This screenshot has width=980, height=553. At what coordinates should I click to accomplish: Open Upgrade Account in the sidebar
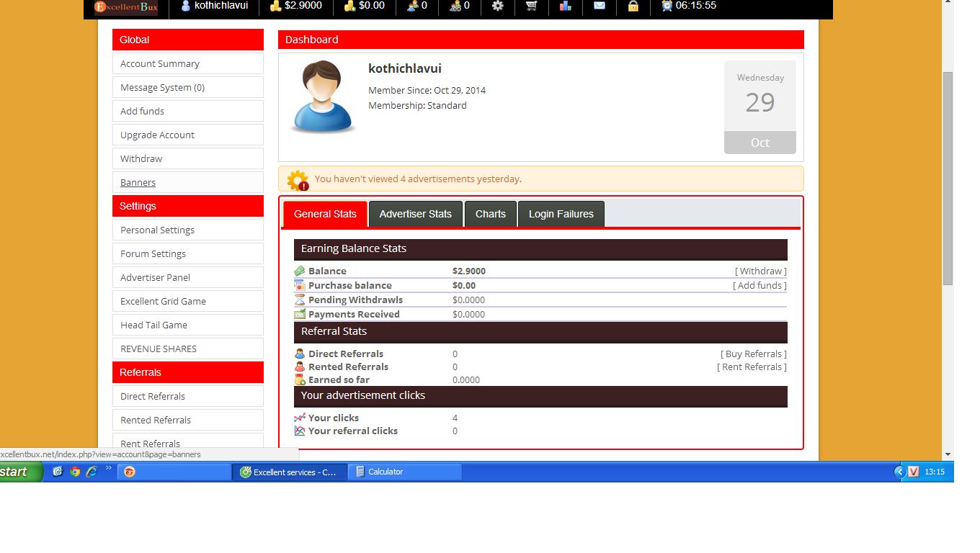pyautogui.click(x=157, y=135)
